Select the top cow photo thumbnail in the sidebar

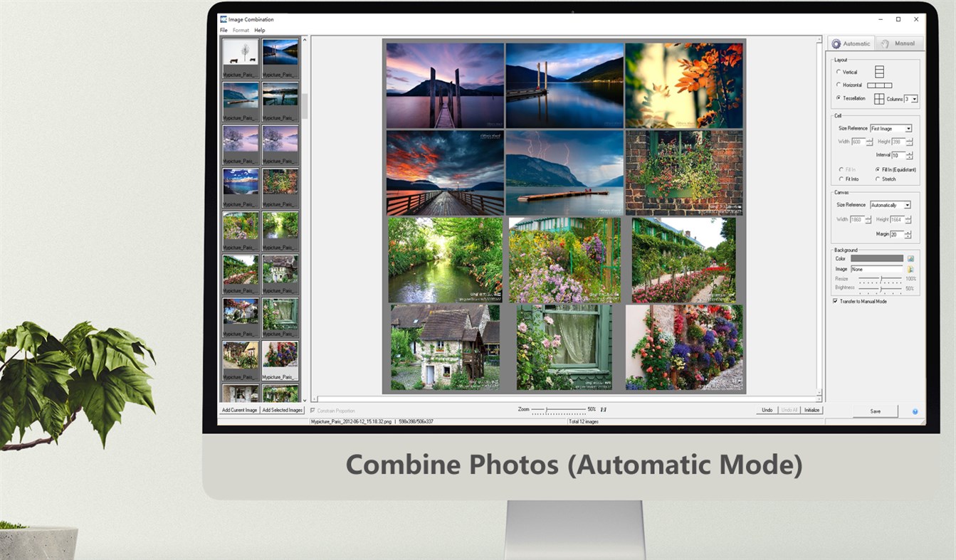click(x=240, y=54)
